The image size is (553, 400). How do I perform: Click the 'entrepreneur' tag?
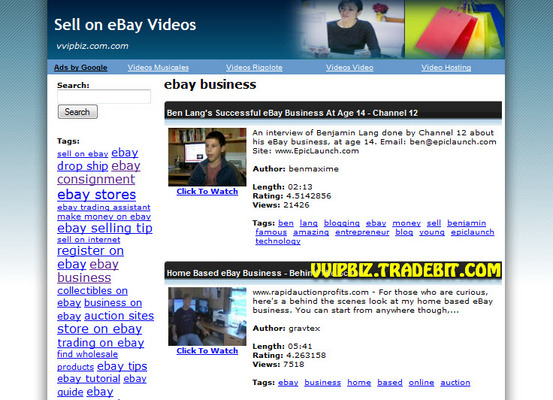[x=362, y=232]
